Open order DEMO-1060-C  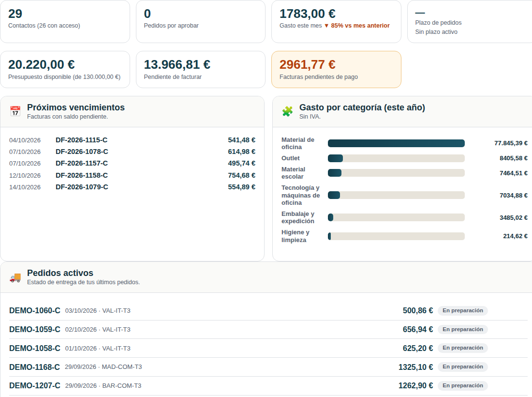tap(35, 310)
